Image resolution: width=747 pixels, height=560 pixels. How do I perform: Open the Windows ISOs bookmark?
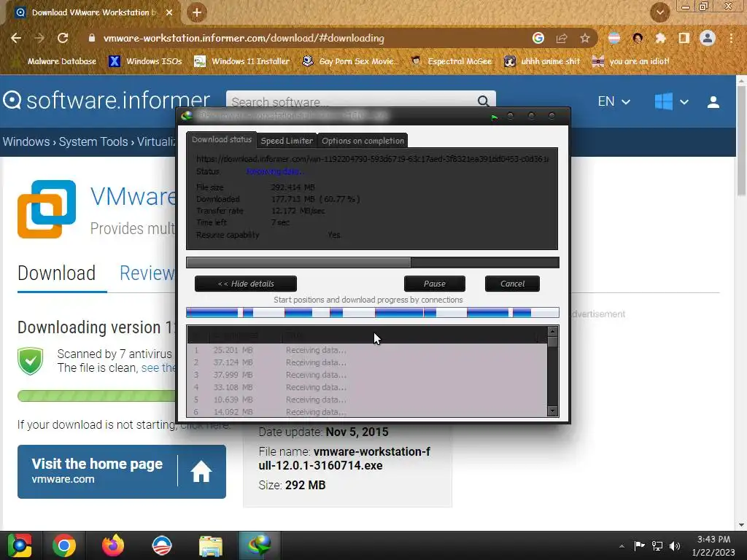(x=145, y=61)
